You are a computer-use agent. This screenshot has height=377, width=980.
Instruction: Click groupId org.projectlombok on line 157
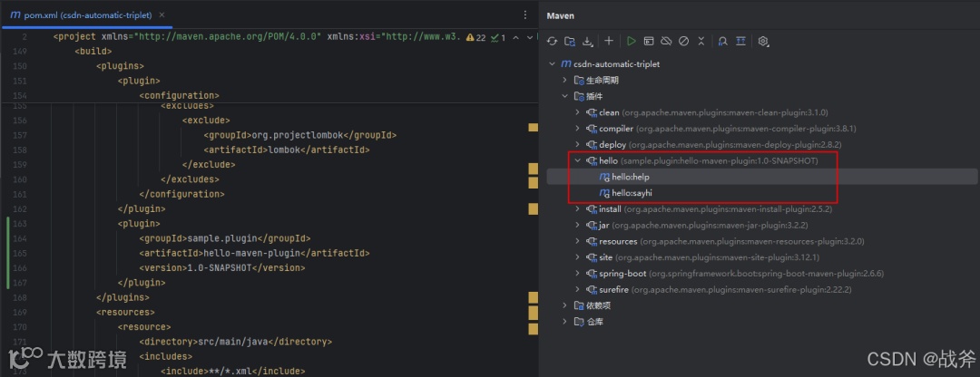(299, 135)
